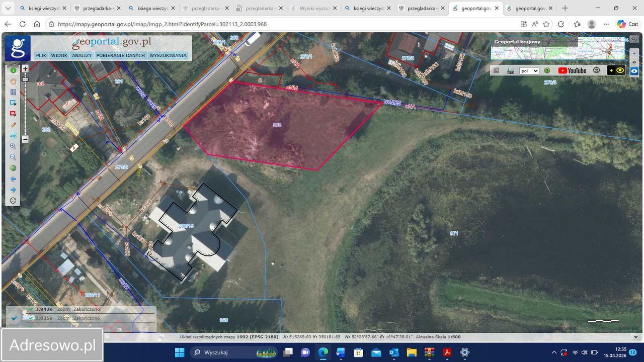
Task: Open the taskbar clock showing 12:55
Action: click(615, 352)
